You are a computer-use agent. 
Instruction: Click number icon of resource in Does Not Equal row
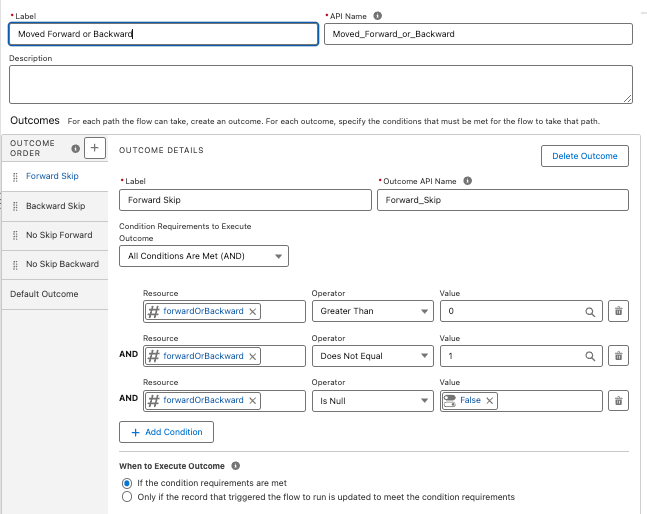pos(153,356)
